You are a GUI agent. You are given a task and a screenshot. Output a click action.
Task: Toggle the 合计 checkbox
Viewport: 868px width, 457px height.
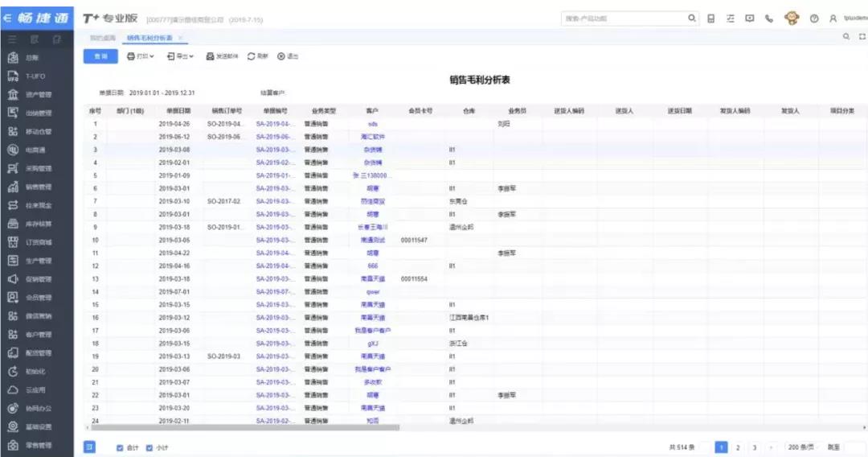pos(121,447)
